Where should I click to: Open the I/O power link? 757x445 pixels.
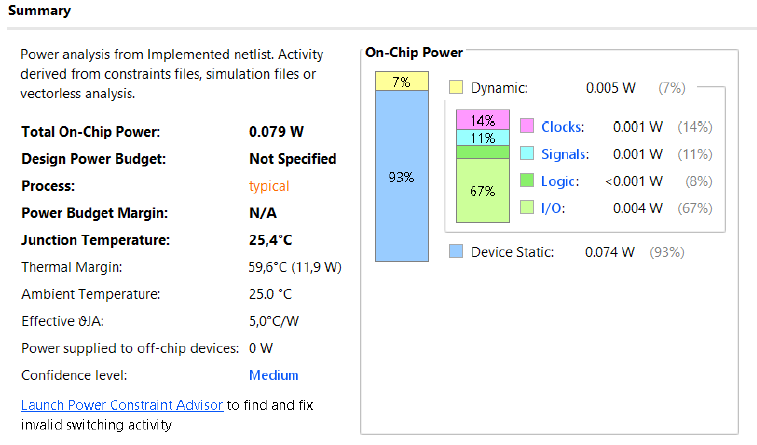(x=553, y=208)
